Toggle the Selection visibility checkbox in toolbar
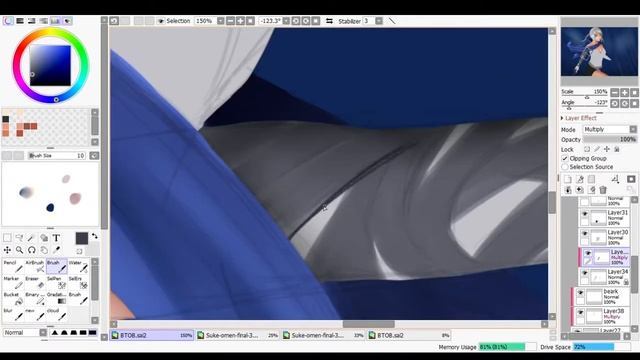640x360 pixels. click(161, 21)
